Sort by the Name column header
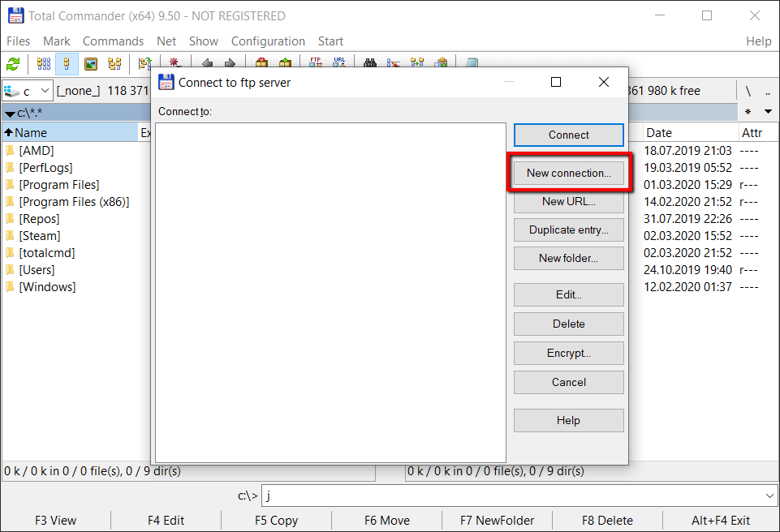Viewport: 780px width, 532px height. coord(70,133)
